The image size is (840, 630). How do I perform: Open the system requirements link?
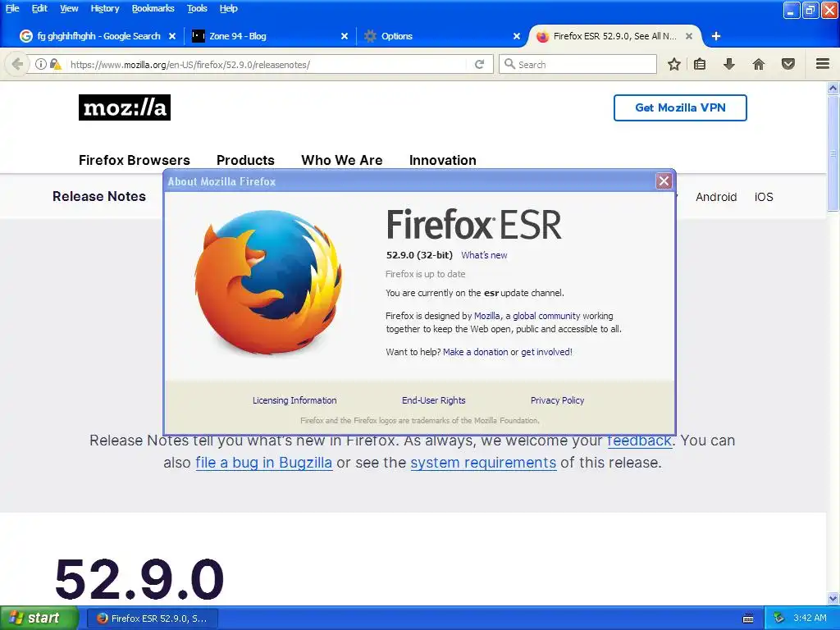click(x=483, y=463)
